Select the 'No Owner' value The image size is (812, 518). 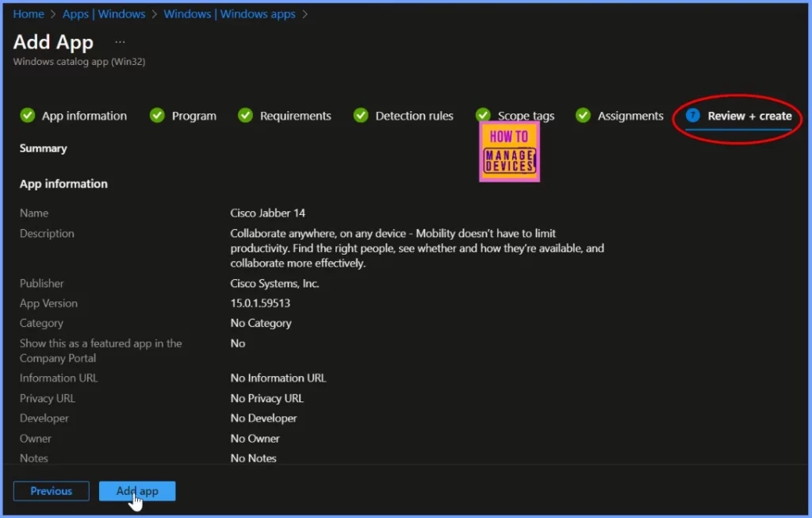coord(255,438)
